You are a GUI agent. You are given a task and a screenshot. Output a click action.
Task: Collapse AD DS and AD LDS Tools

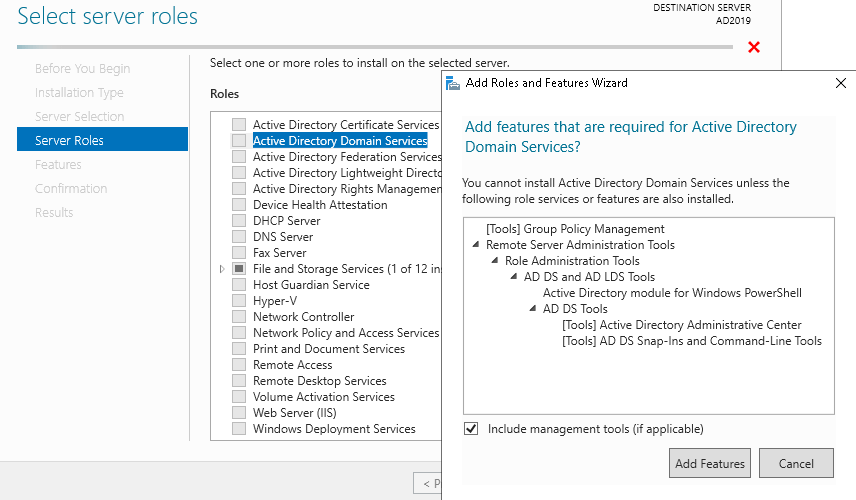pos(514,276)
